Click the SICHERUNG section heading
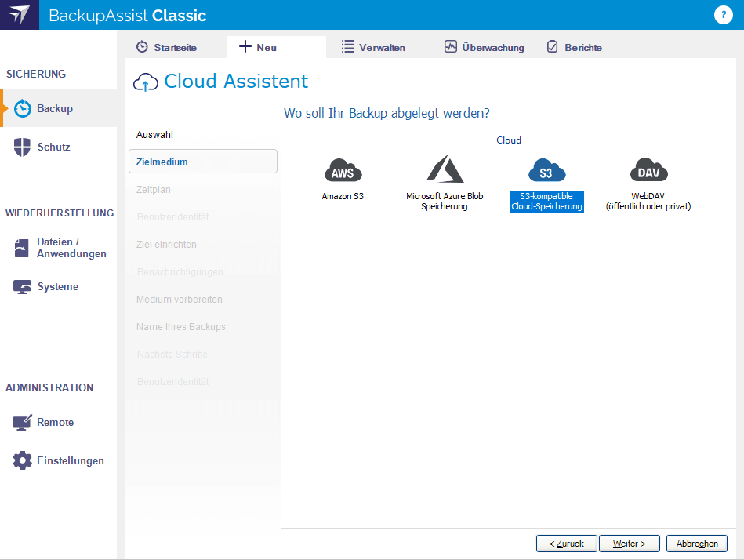Image resolution: width=744 pixels, height=560 pixels. tap(36, 74)
